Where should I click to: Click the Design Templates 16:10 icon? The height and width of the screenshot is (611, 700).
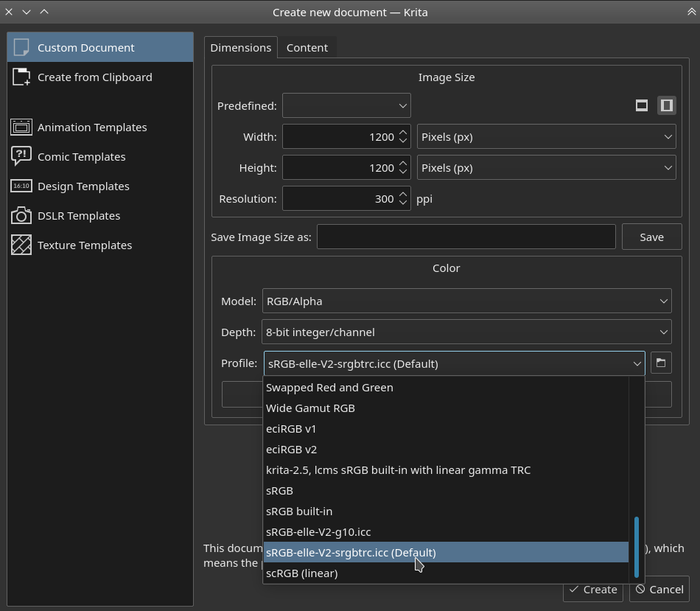click(21, 186)
